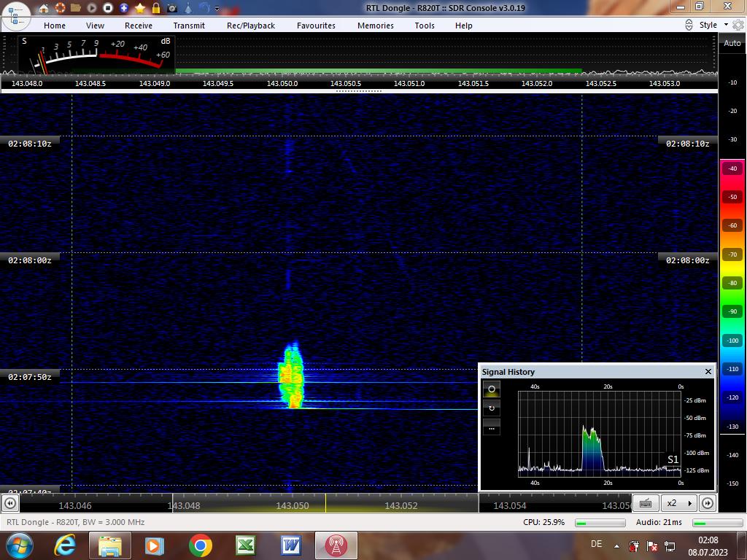Image resolution: width=747 pixels, height=560 pixels.
Task: Click the ribbon expand/collapse arrows icon
Action: point(689,25)
